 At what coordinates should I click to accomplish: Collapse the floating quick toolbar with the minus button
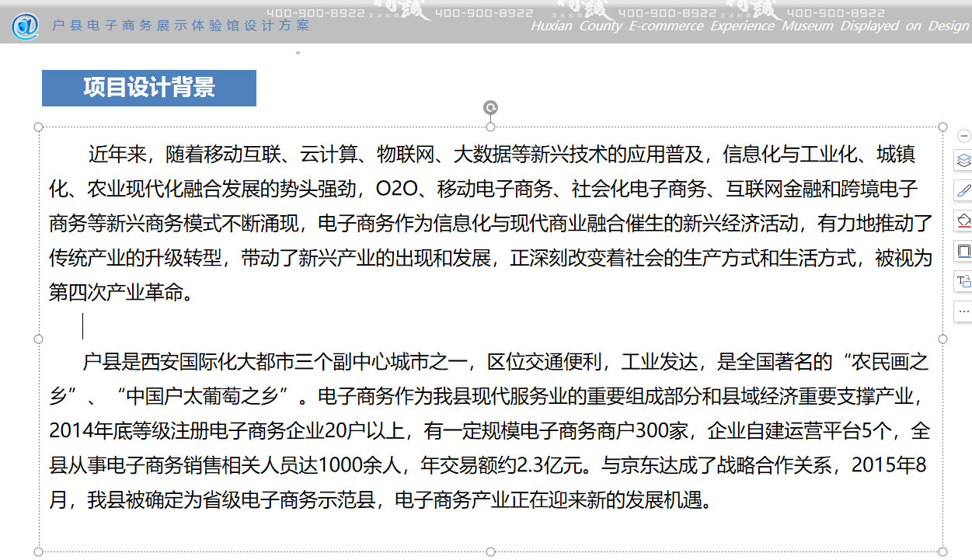[963, 136]
